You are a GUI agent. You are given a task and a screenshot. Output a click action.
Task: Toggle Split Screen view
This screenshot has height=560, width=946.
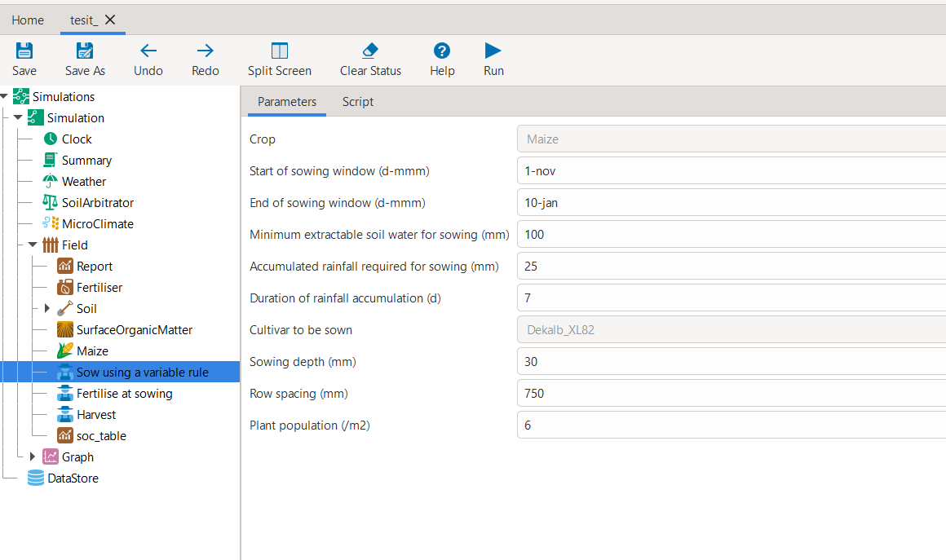(280, 51)
